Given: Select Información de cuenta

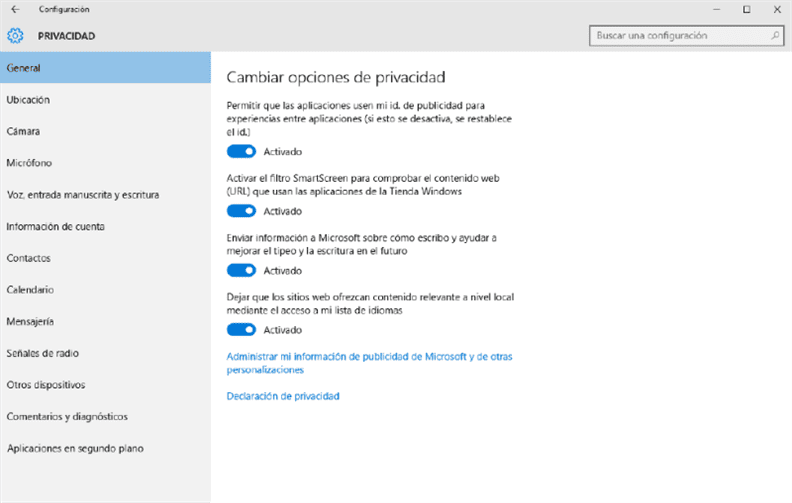Looking at the screenshot, I should (x=55, y=226).
